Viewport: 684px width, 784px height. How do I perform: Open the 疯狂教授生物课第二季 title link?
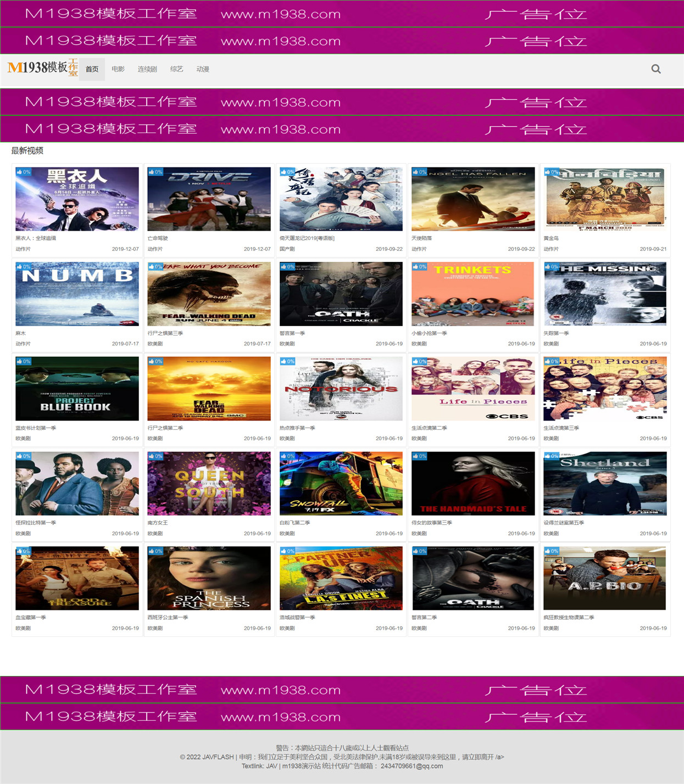click(x=569, y=618)
